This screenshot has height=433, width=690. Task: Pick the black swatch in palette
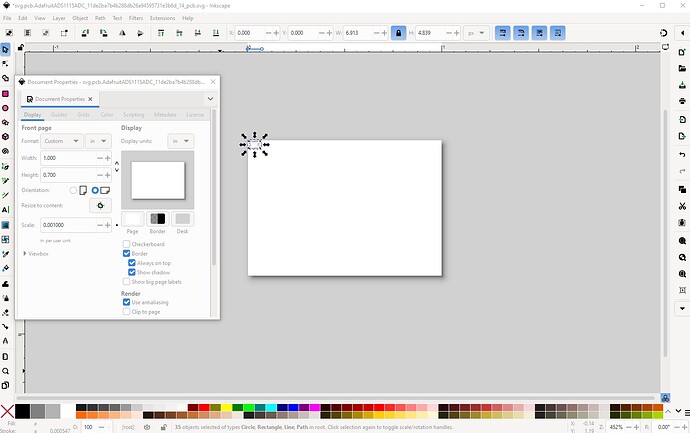click(22, 411)
